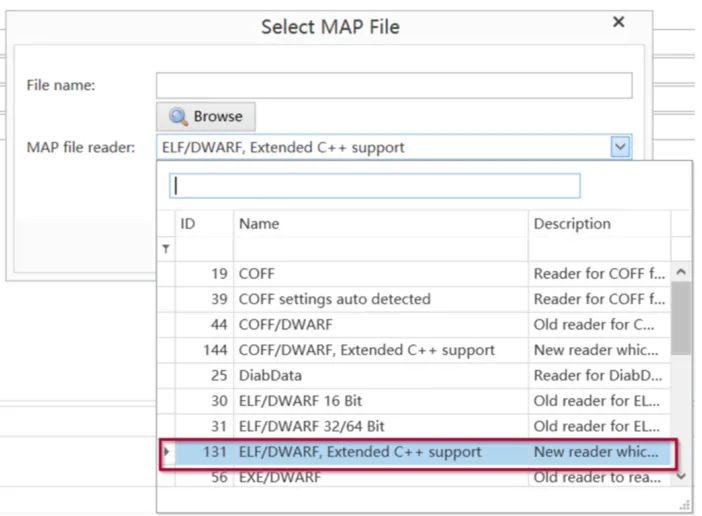Viewport: 702px width, 516px height.
Task: Choose the COFF/DWARF reader with ID 44
Action: (x=414, y=324)
